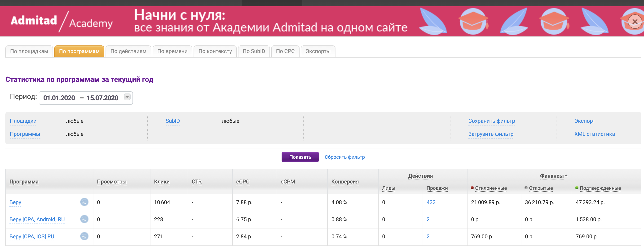Click the icon next to Беру program
The image size is (644, 246).
84,202
